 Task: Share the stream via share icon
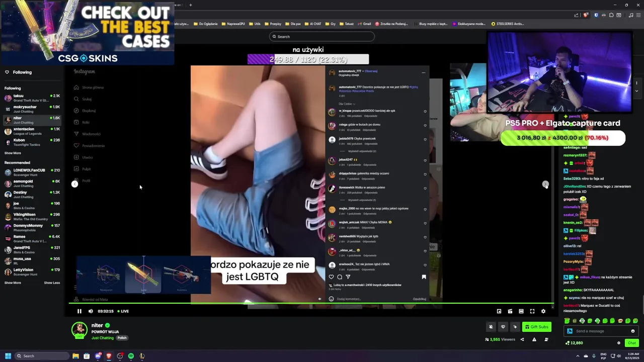click(522, 339)
